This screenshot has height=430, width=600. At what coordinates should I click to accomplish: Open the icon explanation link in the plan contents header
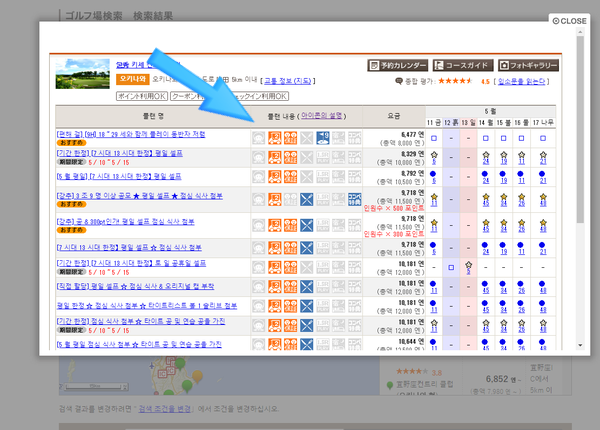coord(321,115)
